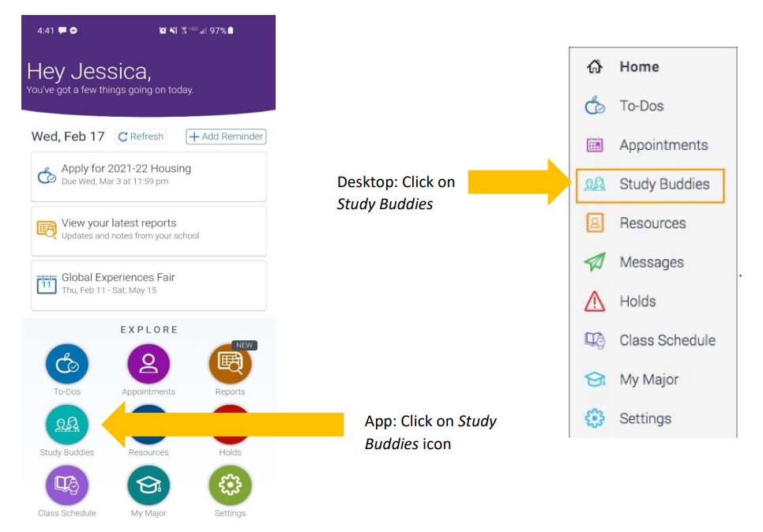The height and width of the screenshot is (532, 763).
Task: Open the Global Experiences Fair event
Action: click(x=148, y=283)
